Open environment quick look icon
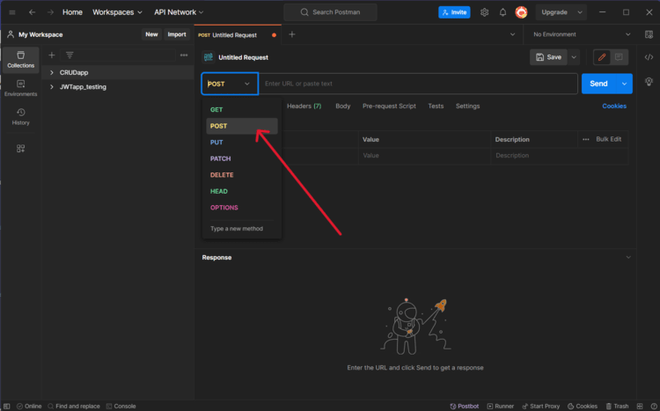 [x=649, y=35]
